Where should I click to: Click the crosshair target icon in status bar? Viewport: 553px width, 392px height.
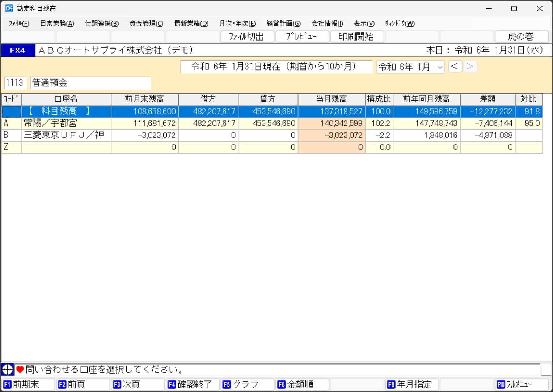pos(7,369)
